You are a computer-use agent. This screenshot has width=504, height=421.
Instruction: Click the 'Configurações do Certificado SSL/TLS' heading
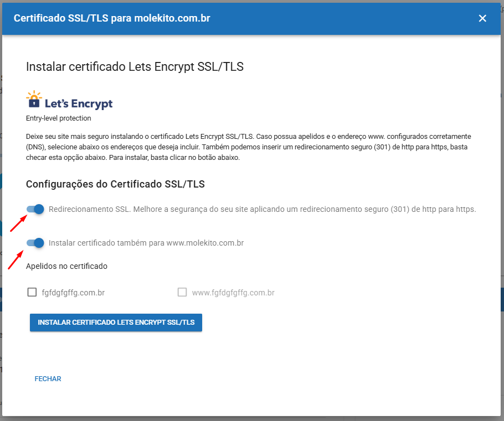[x=115, y=184]
